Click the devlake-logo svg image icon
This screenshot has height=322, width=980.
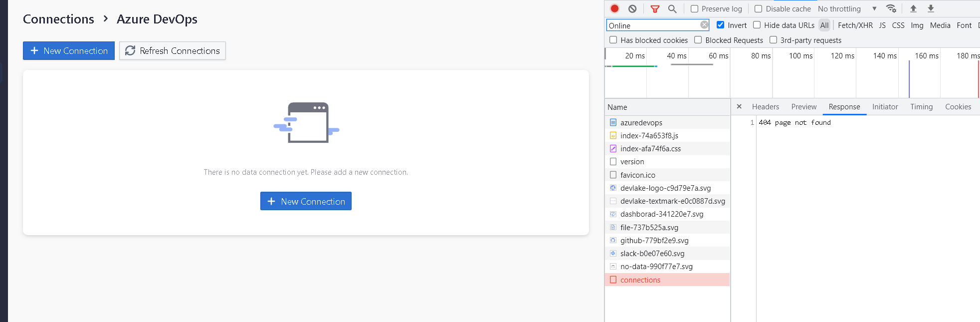pyautogui.click(x=613, y=188)
